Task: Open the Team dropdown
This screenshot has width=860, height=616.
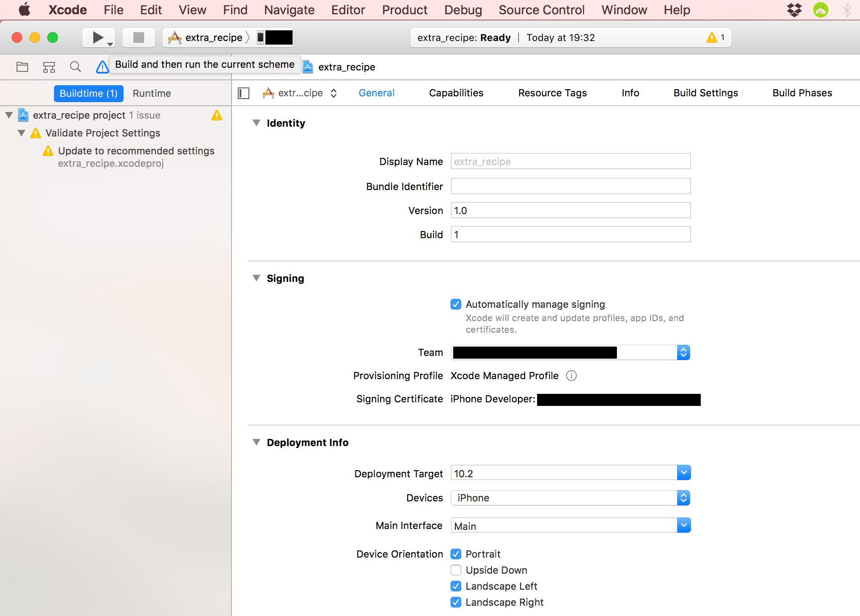Action: (x=571, y=352)
